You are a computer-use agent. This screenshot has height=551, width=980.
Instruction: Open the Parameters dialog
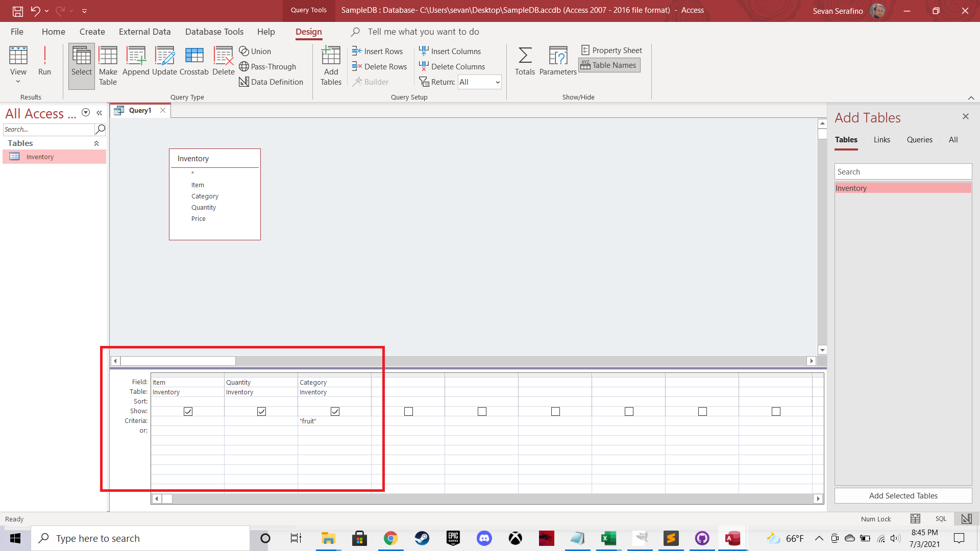tap(558, 61)
